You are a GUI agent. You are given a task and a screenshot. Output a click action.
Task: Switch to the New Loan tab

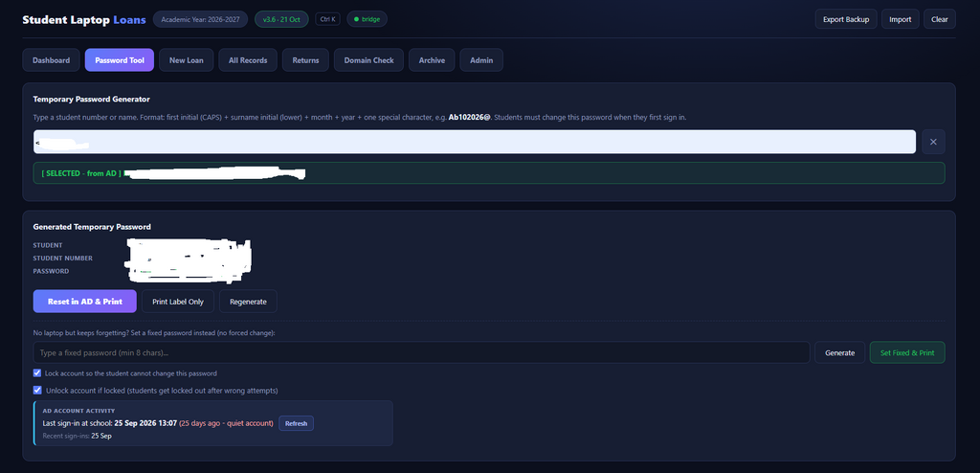pyautogui.click(x=187, y=60)
